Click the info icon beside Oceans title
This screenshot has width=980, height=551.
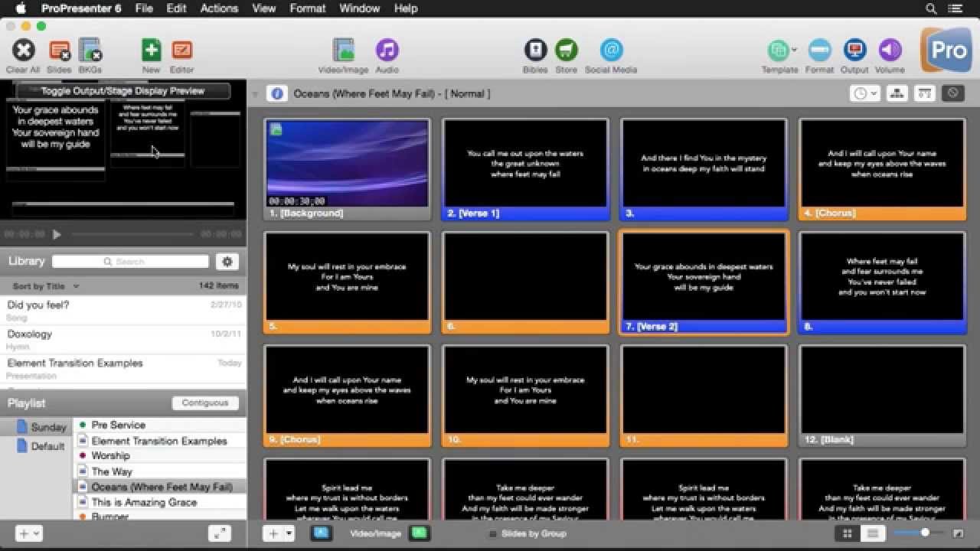click(x=277, y=93)
